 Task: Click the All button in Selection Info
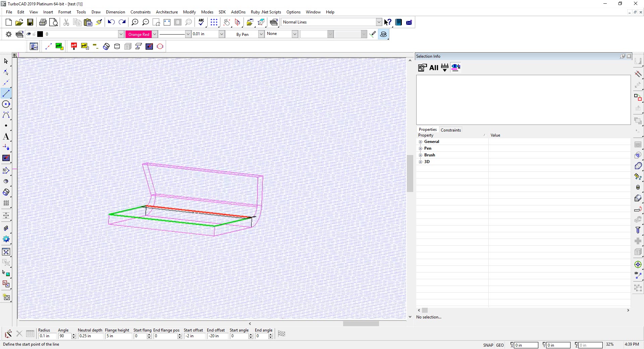434,68
